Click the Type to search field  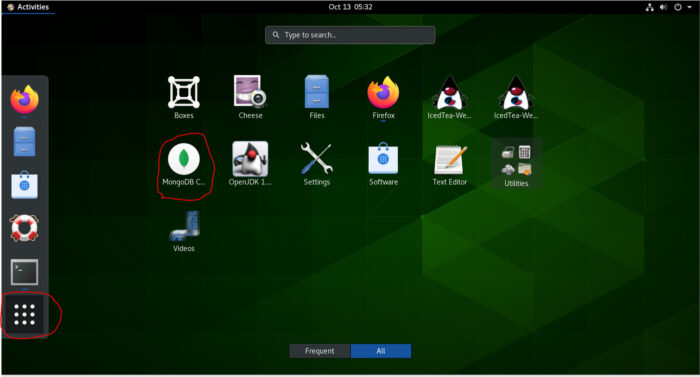tap(350, 35)
